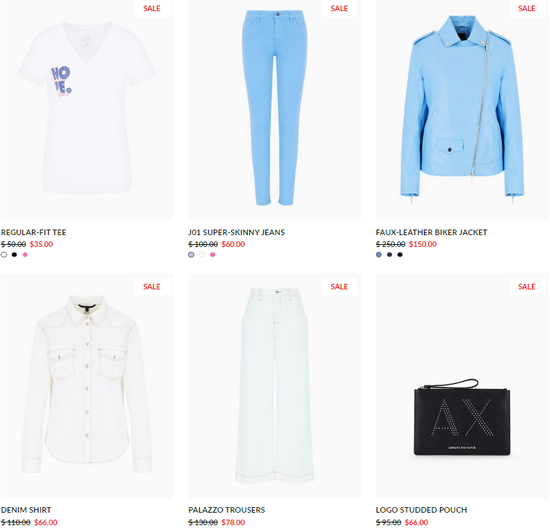Viewport: 550px width, 528px height.
Task: Go to the Denim Shirt product page
Action: [x=26, y=510]
